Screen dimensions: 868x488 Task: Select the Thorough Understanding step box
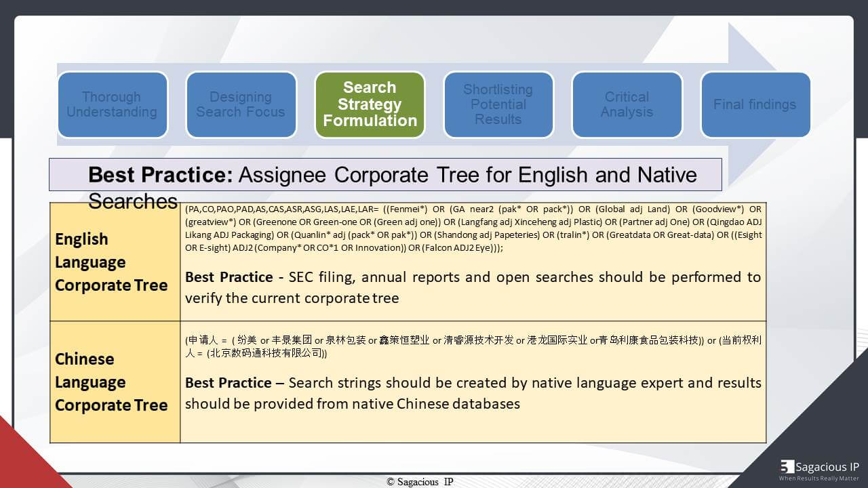pos(112,104)
